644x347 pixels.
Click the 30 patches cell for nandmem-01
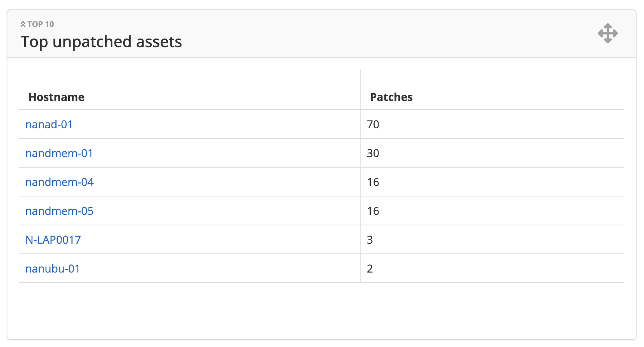pos(373,153)
